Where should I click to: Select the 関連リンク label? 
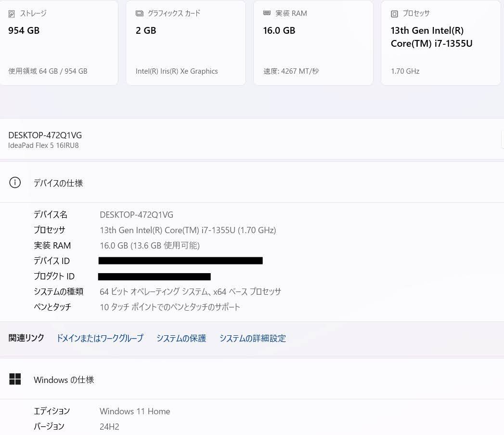tap(26, 338)
